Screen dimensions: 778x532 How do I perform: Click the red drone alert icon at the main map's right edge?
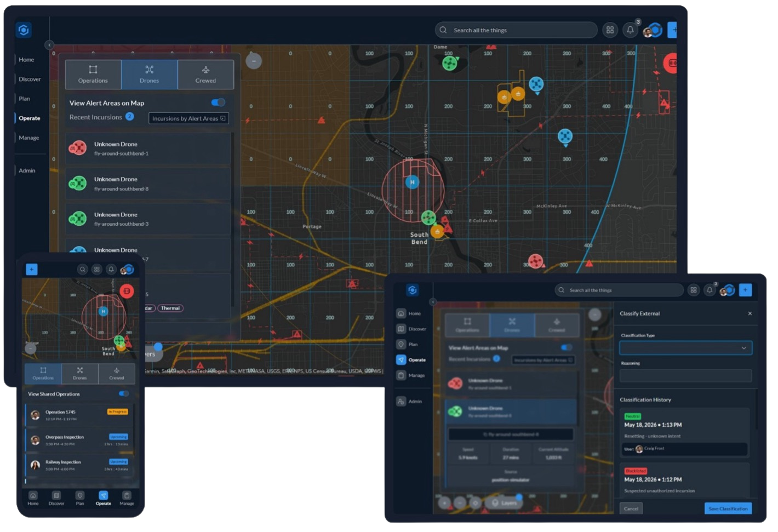(x=671, y=63)
